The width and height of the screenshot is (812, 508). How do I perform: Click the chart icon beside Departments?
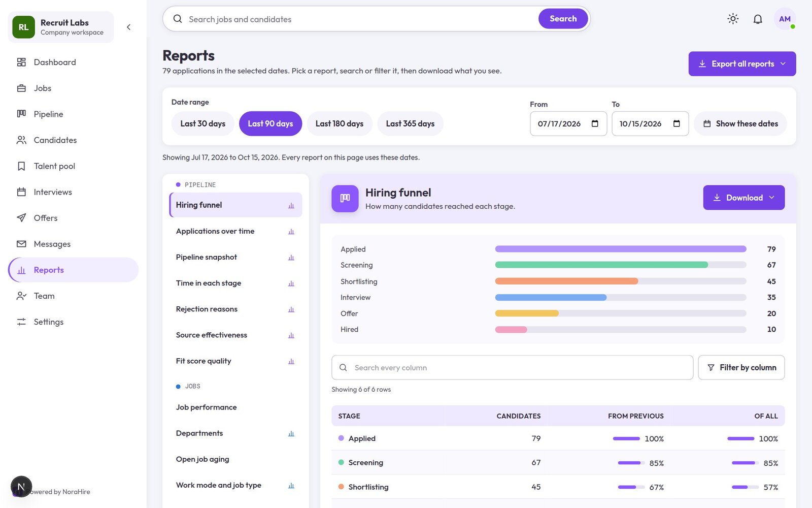pyautogui.click(x=291, y=433)
